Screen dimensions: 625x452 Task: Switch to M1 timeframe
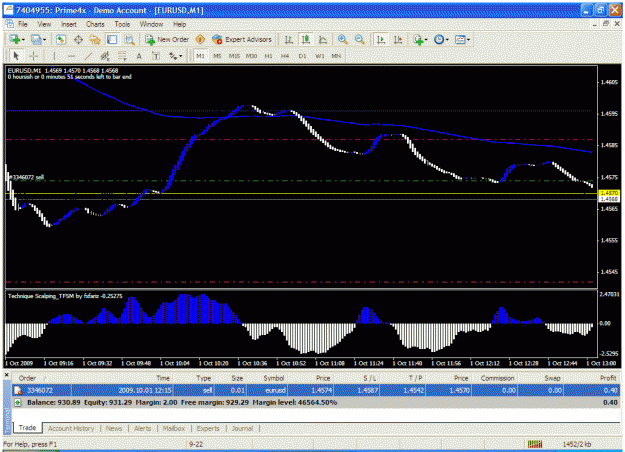[200, 56]
